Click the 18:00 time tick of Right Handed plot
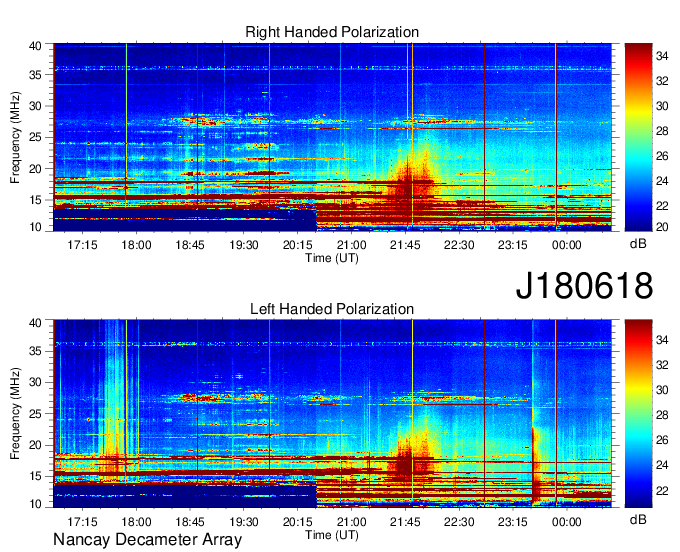Screen dimensions: 680x552 pos(136,245)
